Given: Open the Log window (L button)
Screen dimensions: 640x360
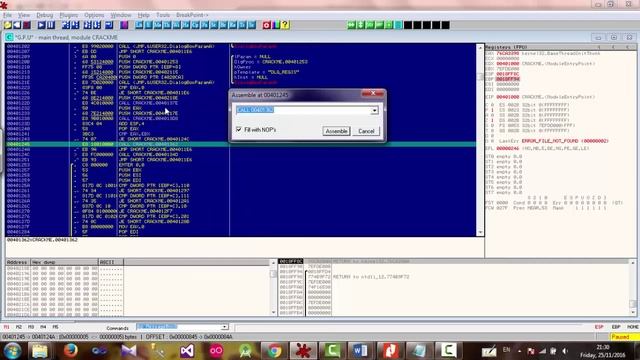Looking at the screenshot, I should click(x=139, y=25).
